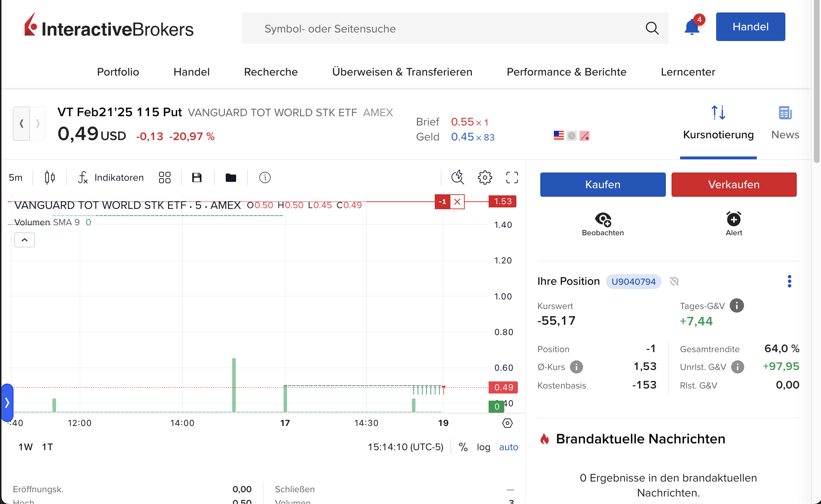Click the search magnifier icon
This screenshot has height=504, width=821.
652,28
